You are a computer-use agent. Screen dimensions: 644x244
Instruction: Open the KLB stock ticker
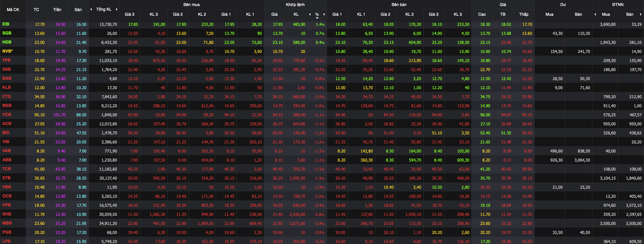(x=6, y=87)
